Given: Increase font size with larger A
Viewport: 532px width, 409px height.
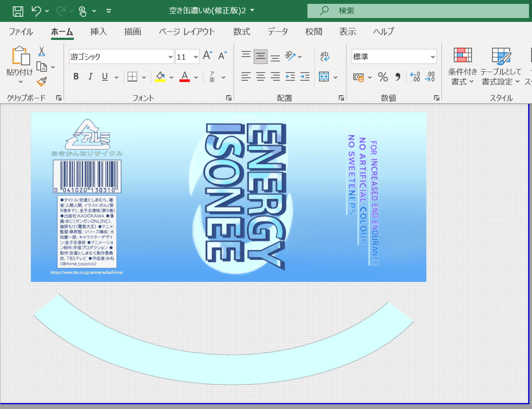Looking at the screenshot, I should pos(208,55).
